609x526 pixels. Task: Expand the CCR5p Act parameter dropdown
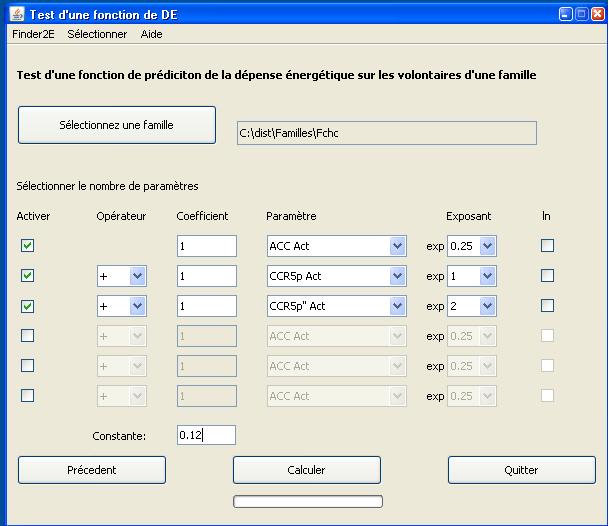(397, 276)
